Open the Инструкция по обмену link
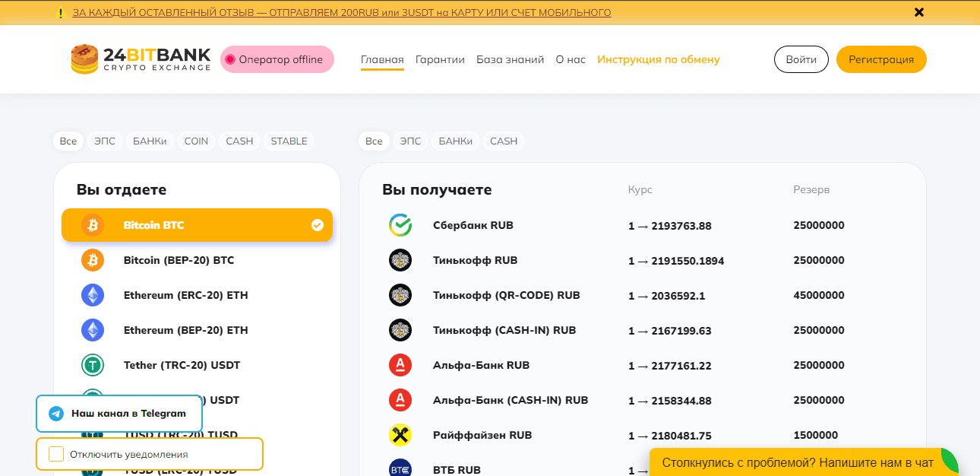 (x=658, y=59)
